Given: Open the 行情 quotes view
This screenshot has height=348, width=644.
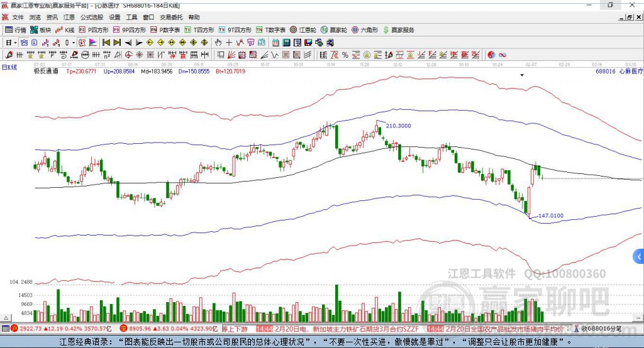Looking at the screenshot, I should tap(15, 30).
